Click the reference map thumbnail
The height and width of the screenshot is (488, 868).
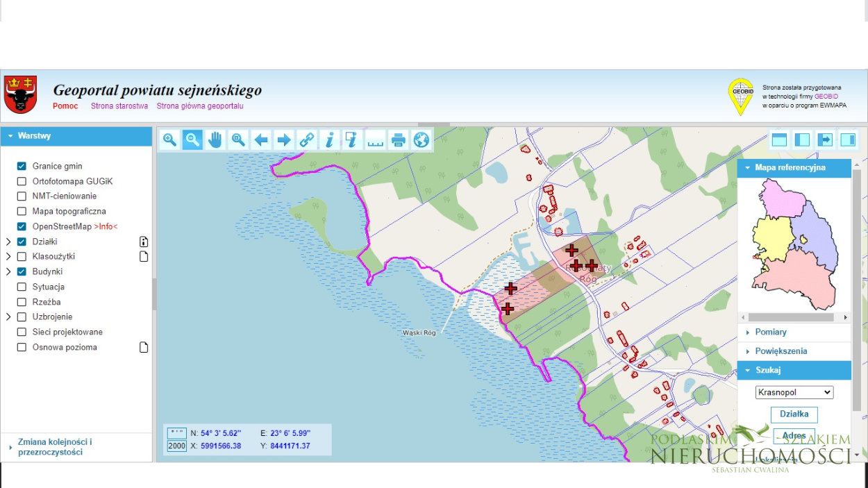click(794, 244)
